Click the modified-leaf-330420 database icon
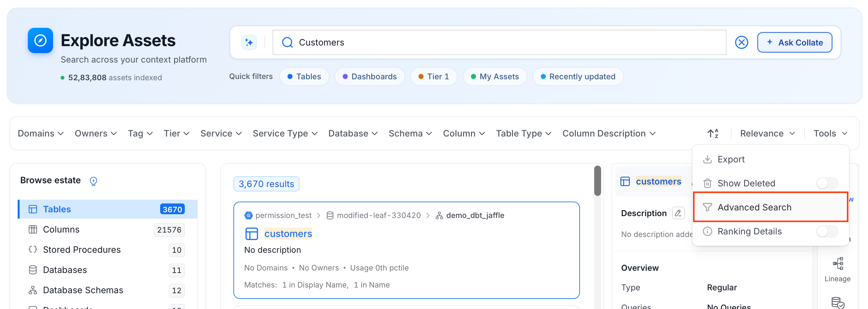 tap(330, 215)
